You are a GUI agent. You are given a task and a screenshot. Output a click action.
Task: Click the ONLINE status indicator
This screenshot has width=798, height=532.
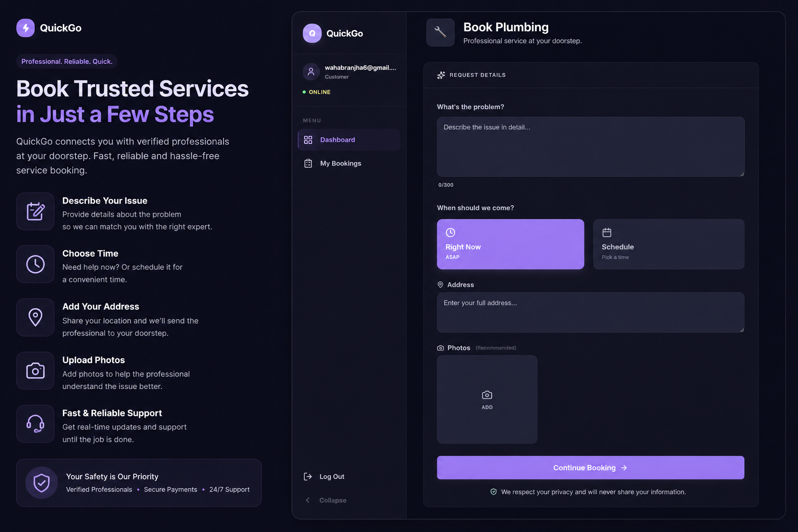pos(316,92)
